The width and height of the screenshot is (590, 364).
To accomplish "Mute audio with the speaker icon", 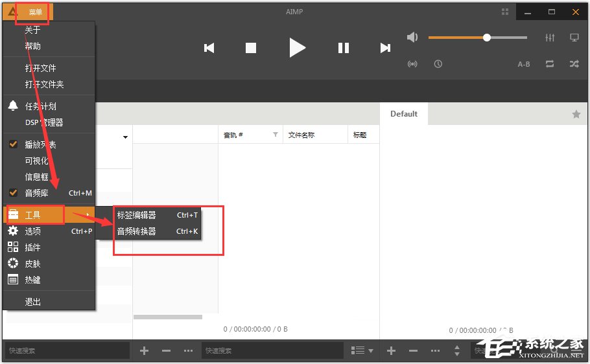I will [x=412, y=38].
